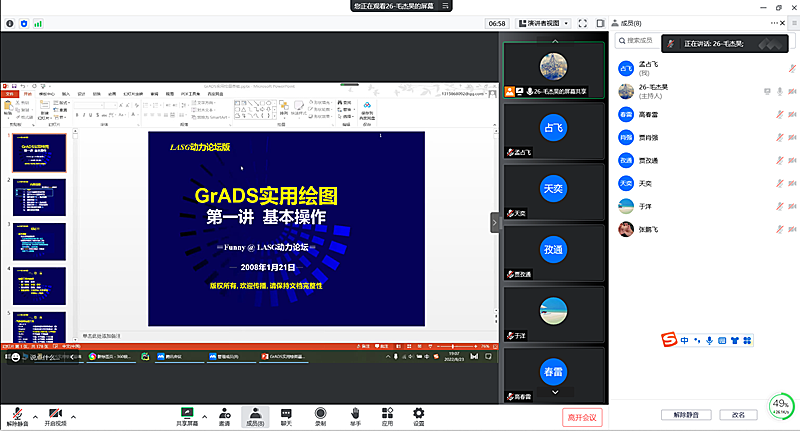The image size is (800, 431).
Task: Click the GrADS PowerPoint item in the shared taskbar
Action: [284, 357]
